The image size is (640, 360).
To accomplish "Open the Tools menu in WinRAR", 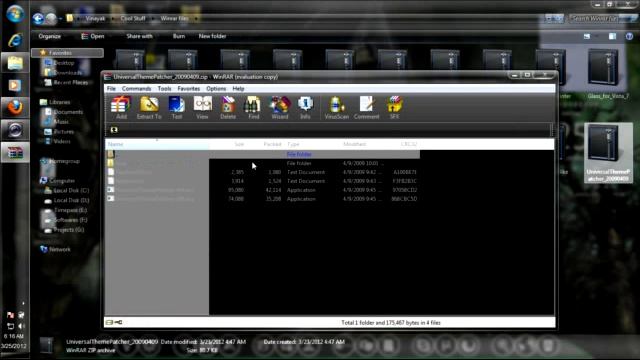I will pyautogui.click(x=164, y=89).
